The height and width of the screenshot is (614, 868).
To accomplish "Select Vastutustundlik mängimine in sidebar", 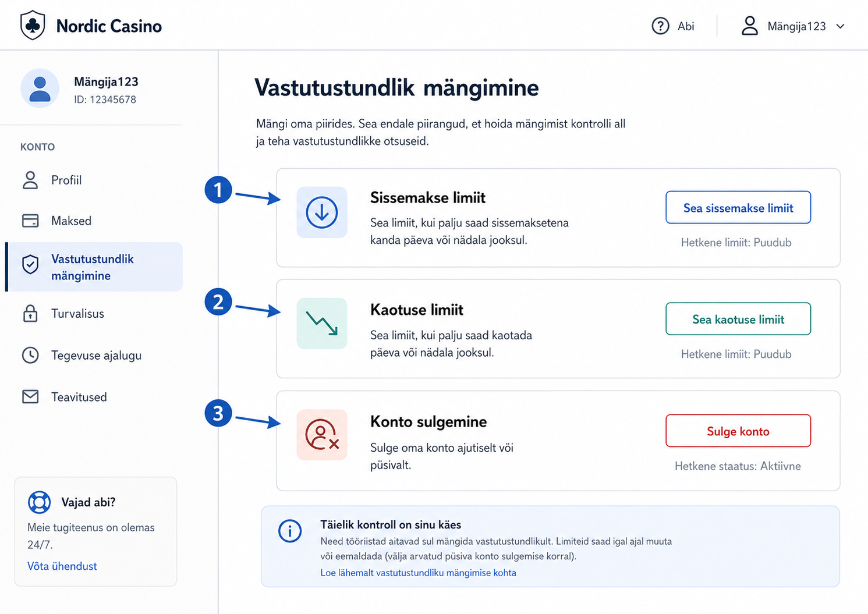I will 94,267.
